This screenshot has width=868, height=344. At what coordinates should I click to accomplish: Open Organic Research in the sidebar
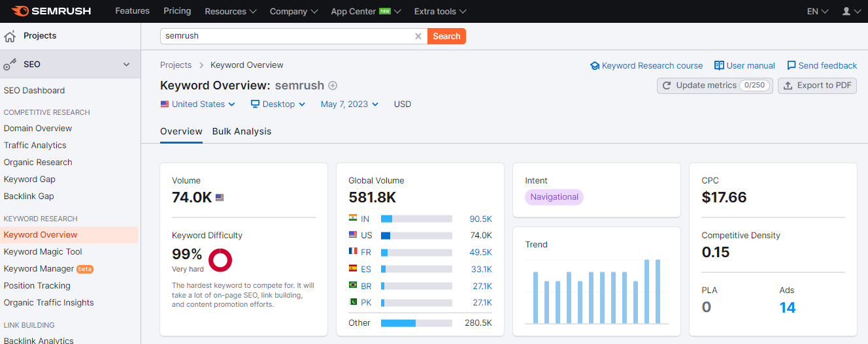pos(38,163)
